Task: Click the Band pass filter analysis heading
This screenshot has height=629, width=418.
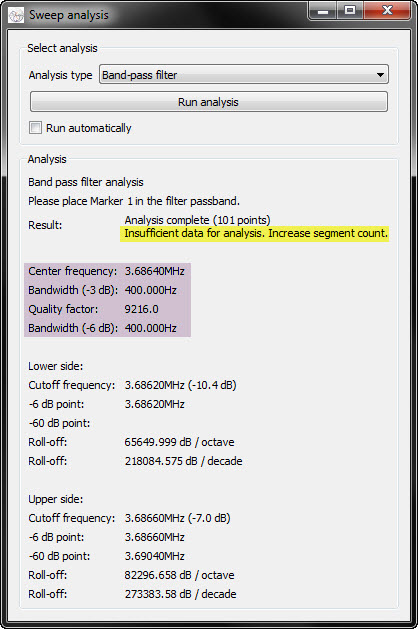Action: pyautogui.click(x=86, y=182)
